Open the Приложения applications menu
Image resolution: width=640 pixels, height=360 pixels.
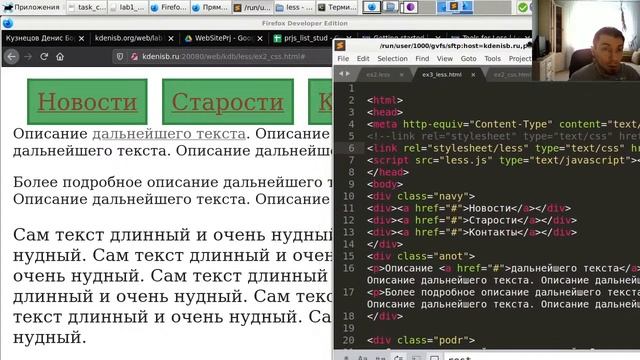point(31,7)
